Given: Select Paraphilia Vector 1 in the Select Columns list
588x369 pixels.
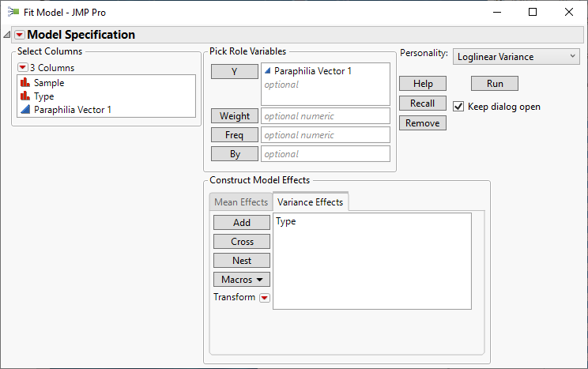Looking at the screenshot, I should tap(73, 110).
